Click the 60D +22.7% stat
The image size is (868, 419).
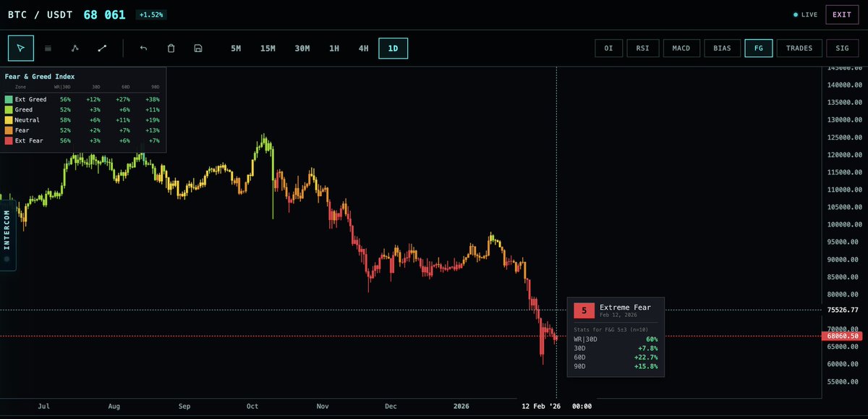[616, 357]
